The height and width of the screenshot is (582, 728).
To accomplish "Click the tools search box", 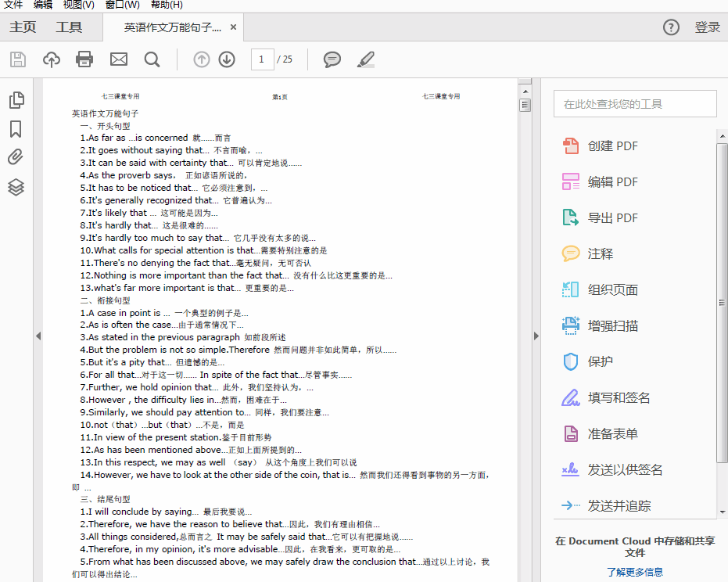I will click(x=634, y=104).
